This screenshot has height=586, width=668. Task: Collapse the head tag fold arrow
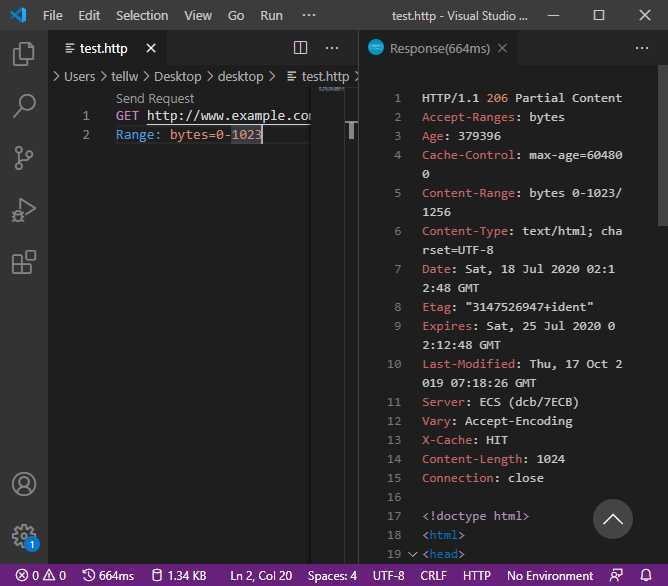[413, 554]
